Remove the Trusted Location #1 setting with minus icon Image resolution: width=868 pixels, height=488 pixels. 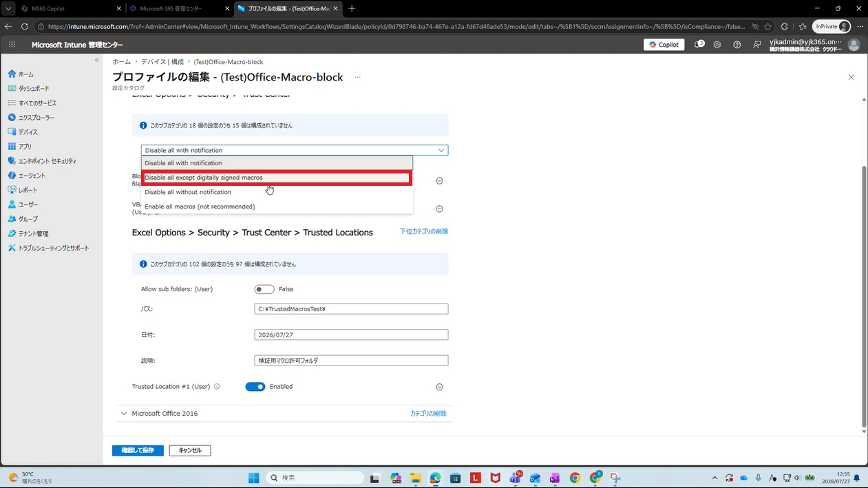(x=439, y=387)
